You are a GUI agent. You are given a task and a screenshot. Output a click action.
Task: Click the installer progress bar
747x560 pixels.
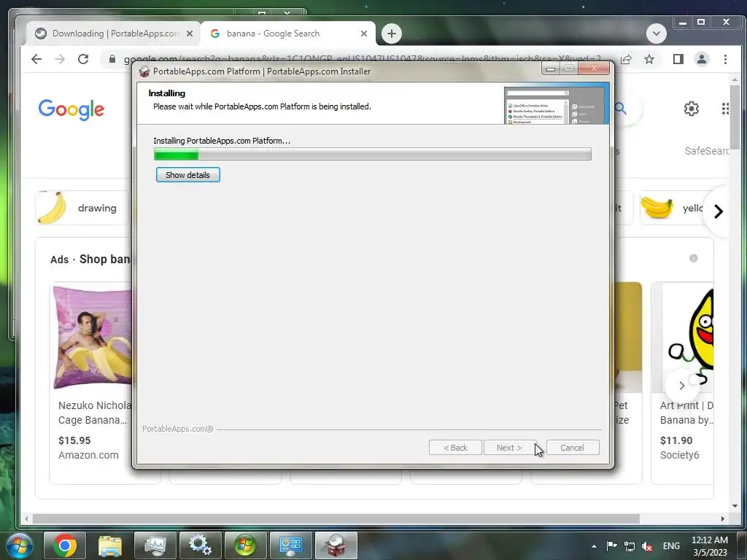372,154
